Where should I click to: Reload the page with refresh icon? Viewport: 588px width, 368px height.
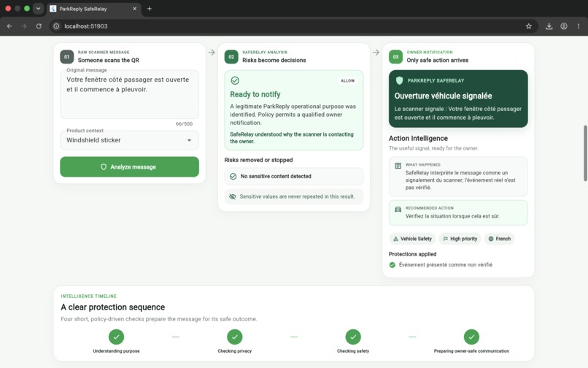point(39,26)
